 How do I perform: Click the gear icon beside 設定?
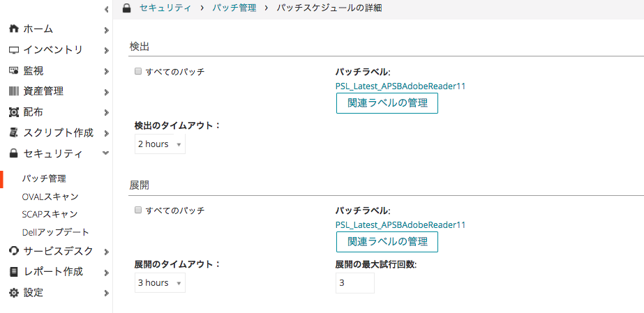coord(14,293)
